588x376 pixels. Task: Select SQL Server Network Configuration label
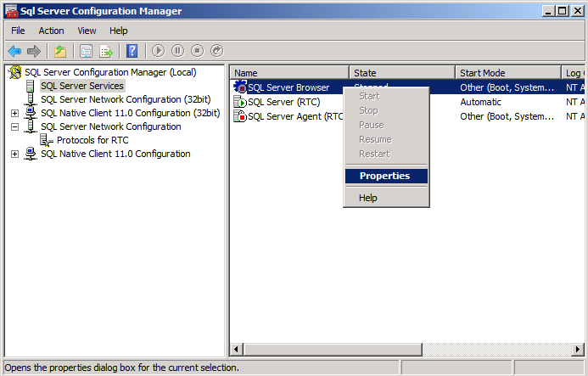111,126
